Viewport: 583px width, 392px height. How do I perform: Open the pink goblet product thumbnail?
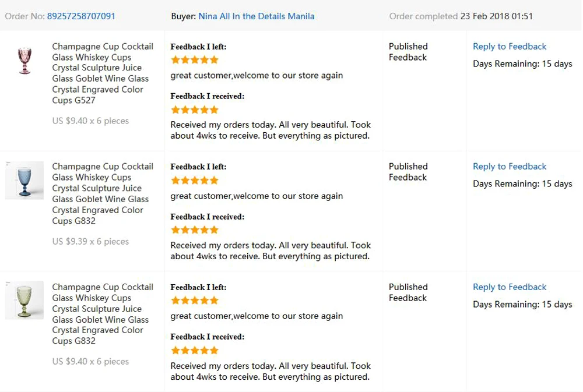[x=25, y=61]
